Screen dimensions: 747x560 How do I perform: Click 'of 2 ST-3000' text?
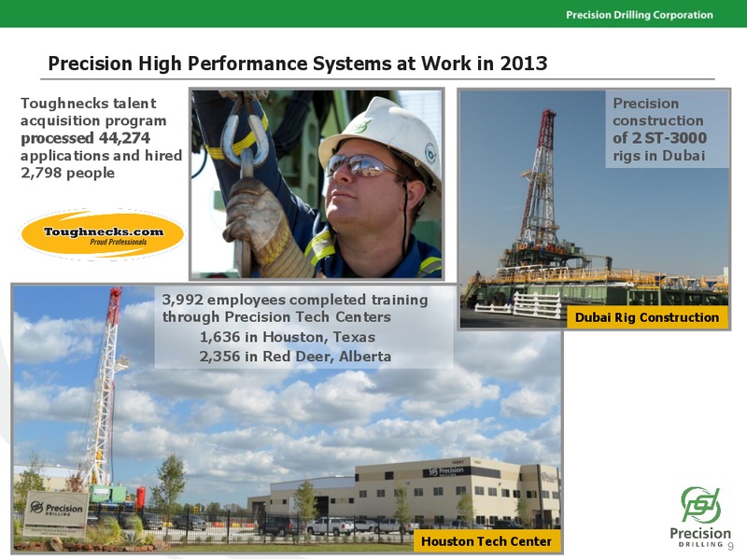[x=660, y=138]
